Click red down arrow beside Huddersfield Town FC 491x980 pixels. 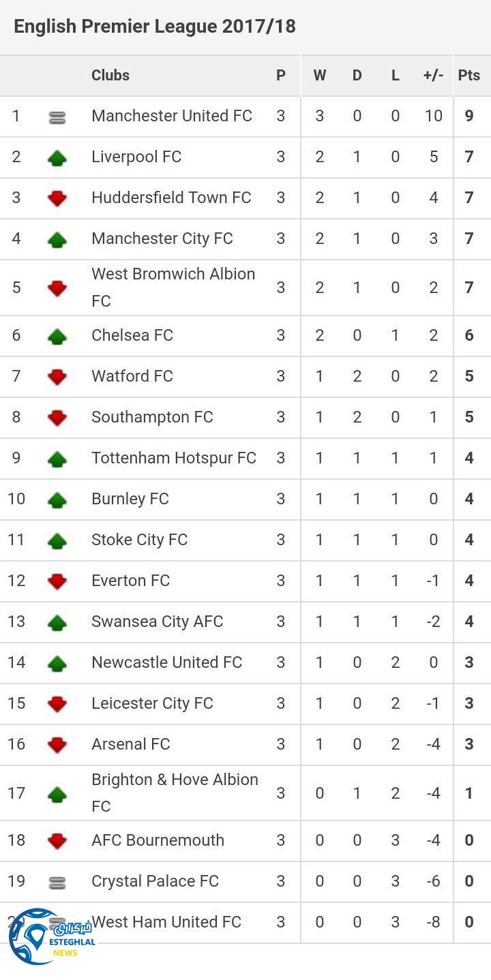coord(57,198)
